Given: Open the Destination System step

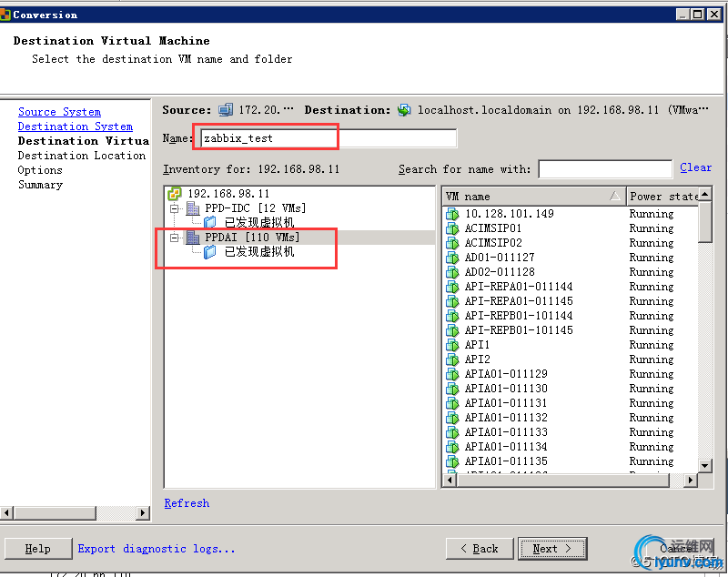Looking at the screenshot, I should point(76,127).
